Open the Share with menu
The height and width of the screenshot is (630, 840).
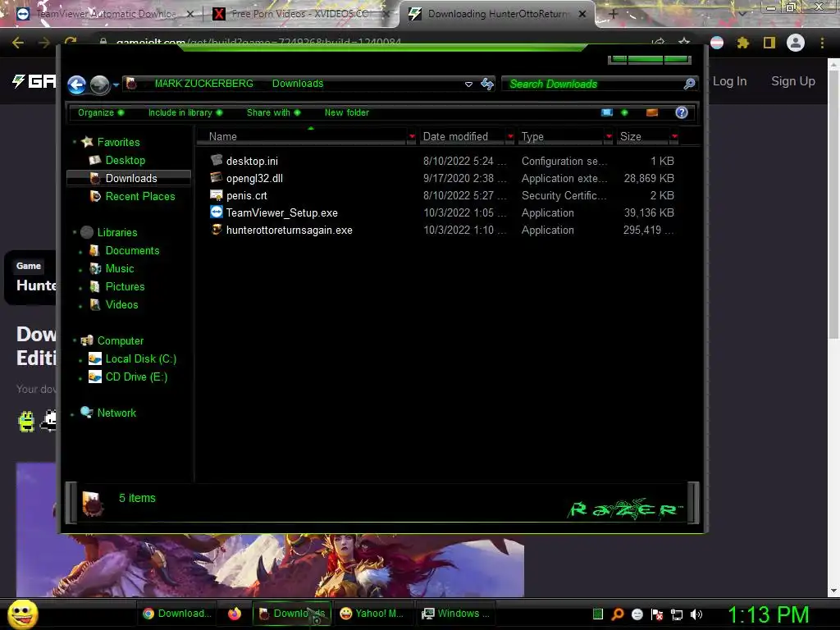click(273, 112)
